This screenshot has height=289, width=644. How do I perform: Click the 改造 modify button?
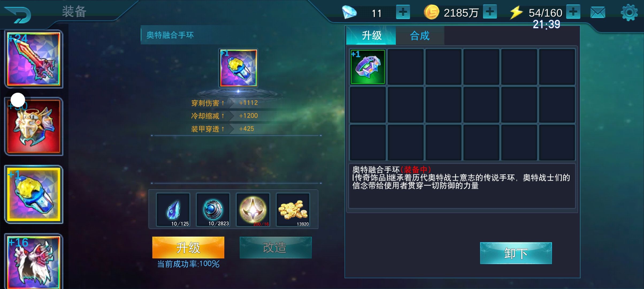pyautogui.click(x=275, y=248)
